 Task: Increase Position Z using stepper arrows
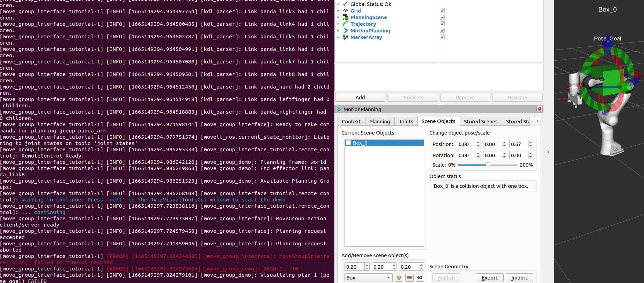(531, 142)
